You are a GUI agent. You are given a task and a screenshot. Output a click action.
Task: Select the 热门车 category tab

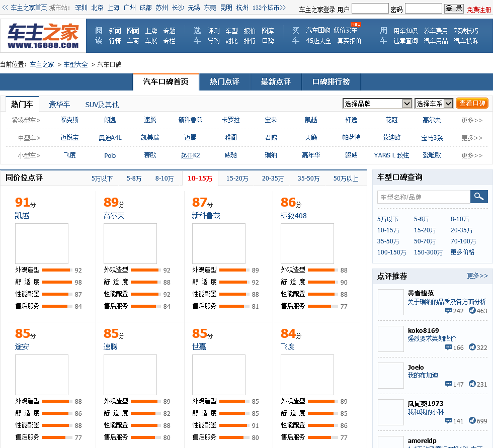click(22, 104)
